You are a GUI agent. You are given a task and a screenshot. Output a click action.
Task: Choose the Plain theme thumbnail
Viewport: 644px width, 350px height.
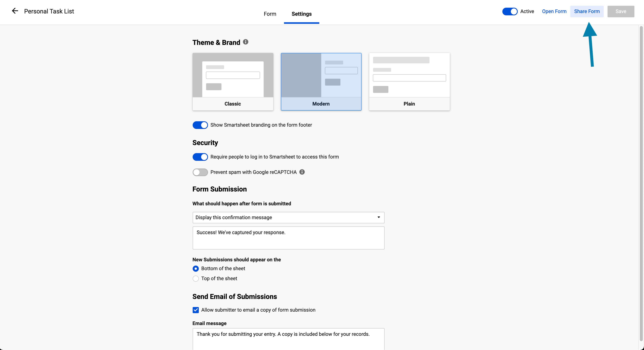point(409,82)
